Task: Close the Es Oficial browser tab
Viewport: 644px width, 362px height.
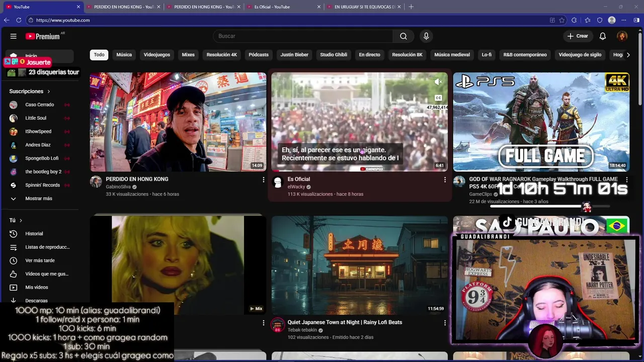Action: click(319, 7)
